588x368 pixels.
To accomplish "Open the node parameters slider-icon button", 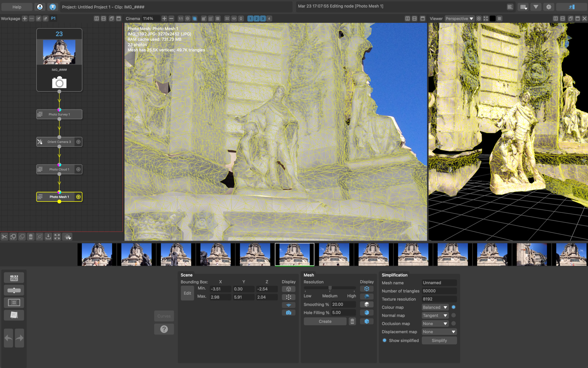I will pos(14,290).
